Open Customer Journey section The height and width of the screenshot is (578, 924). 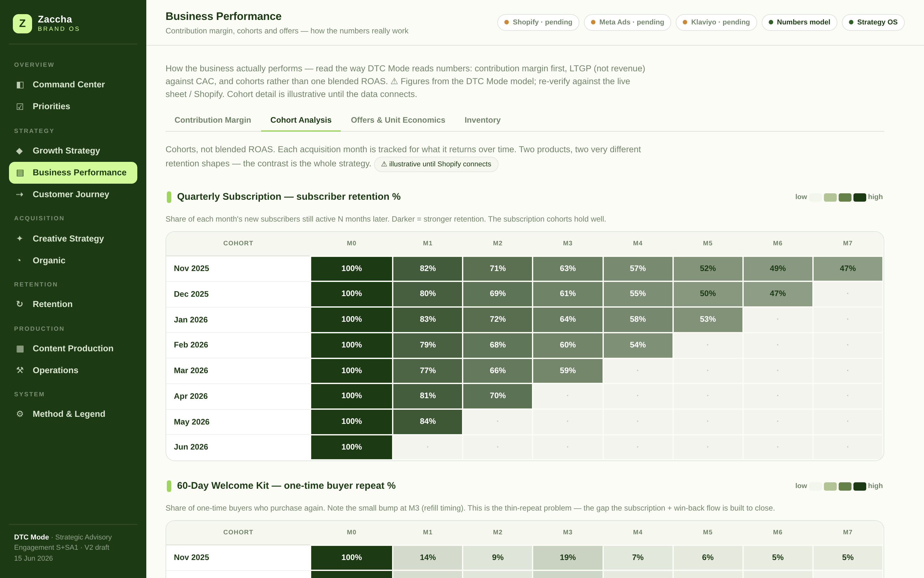pyautogui.click(x=73, y=194)
